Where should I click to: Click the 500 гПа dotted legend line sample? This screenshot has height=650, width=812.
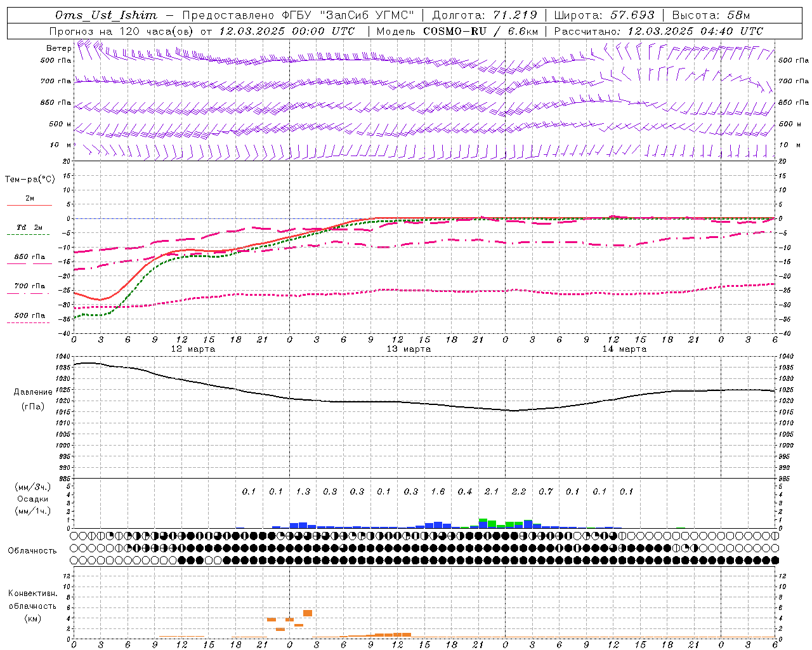(x=29, y=322)
